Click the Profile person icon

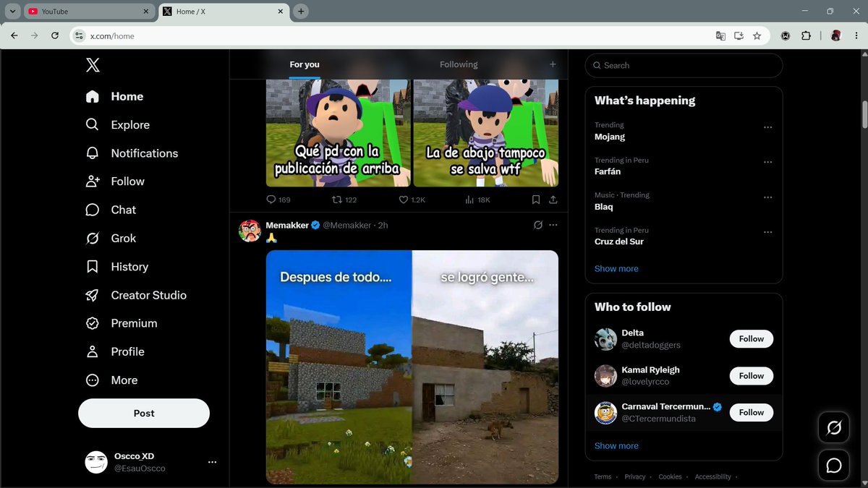click(93, 351)
